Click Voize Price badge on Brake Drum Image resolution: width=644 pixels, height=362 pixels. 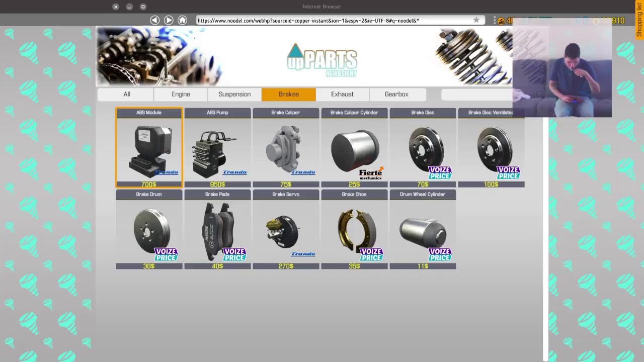[166, 254]
